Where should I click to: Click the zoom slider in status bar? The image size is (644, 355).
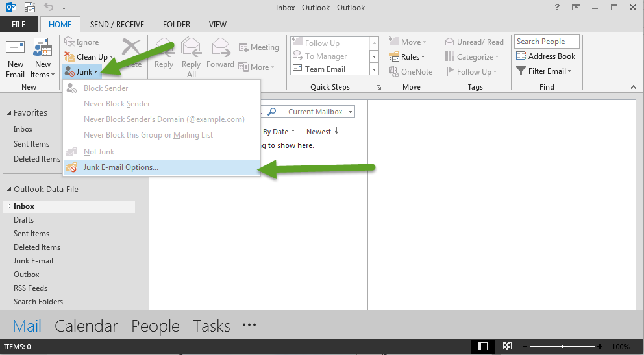click(x=563, y=347)
